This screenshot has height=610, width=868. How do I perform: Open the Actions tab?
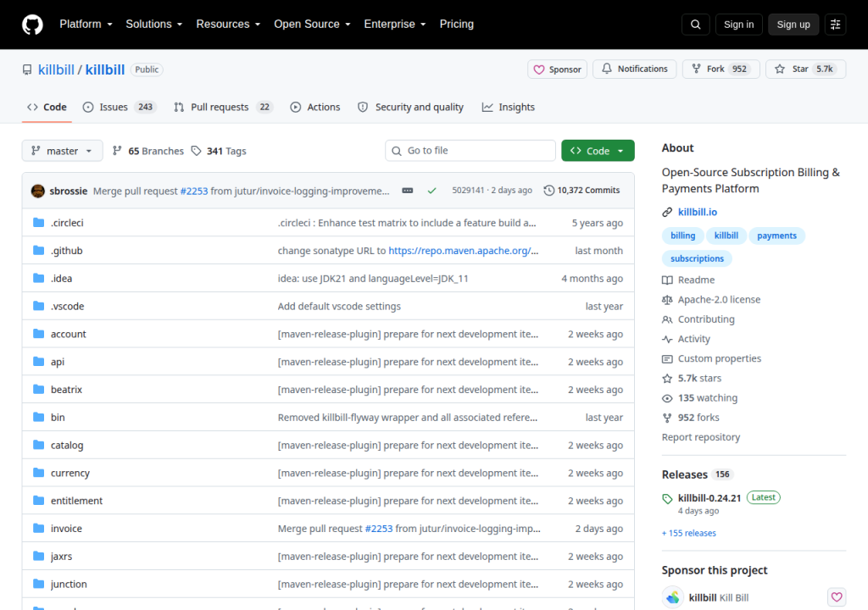pos(315,107)
